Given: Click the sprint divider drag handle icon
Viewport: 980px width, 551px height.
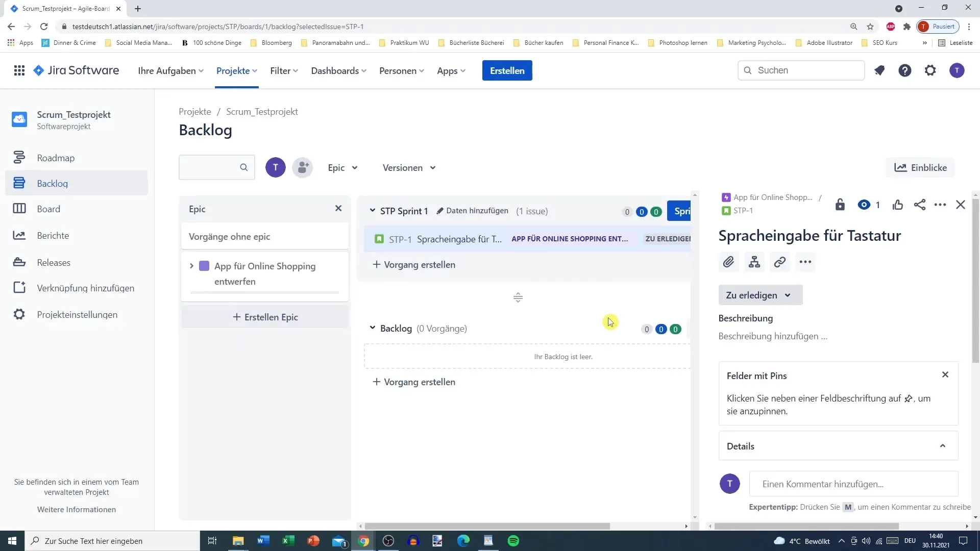Looking at the screenshot, I should click(518, 297).
